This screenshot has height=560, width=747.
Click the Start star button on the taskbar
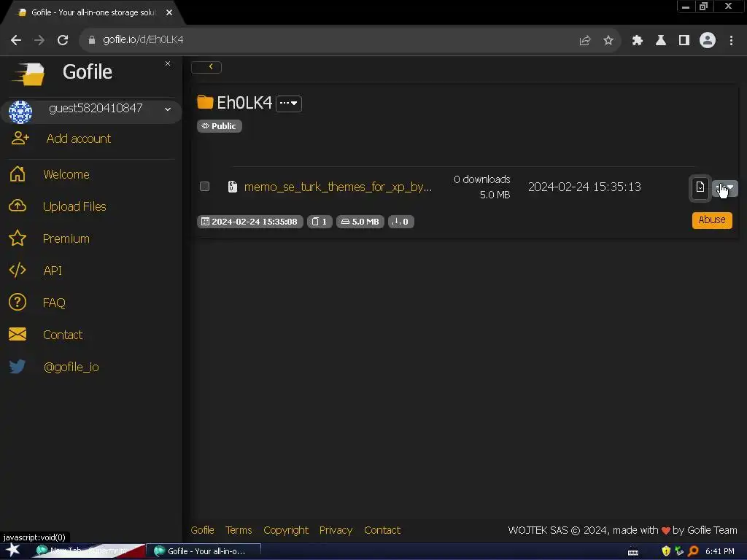pos(13,551)
